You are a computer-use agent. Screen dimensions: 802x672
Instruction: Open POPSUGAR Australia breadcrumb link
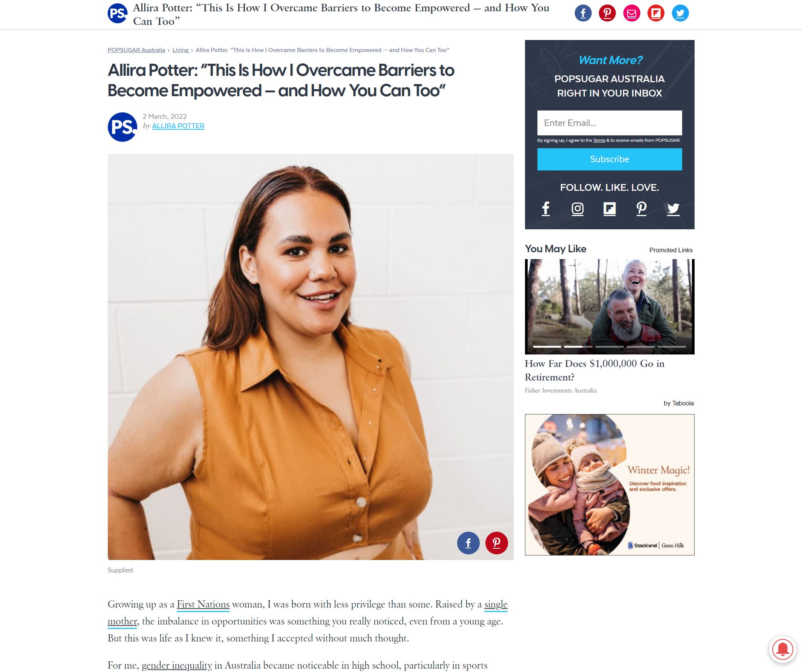point(136,50)
